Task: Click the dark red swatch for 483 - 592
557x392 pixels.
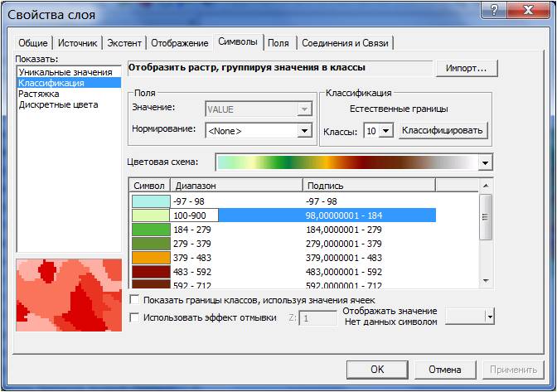Action: click(x=151, y=272)
